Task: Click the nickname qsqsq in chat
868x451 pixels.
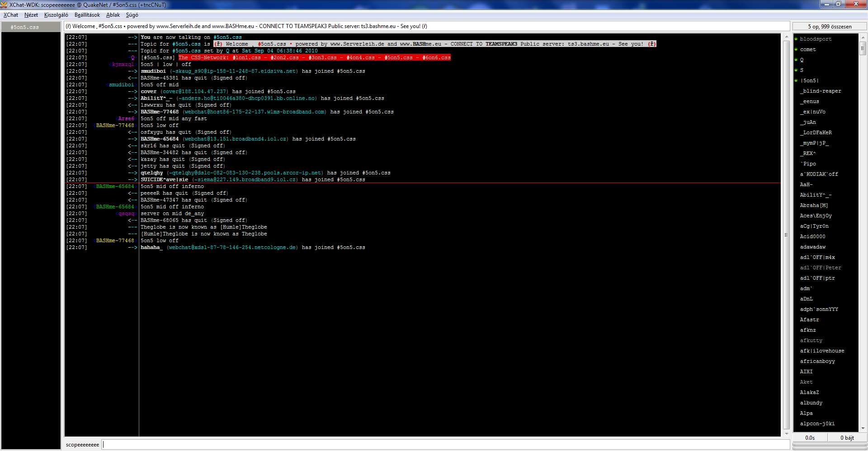Action: click(126, 213)
